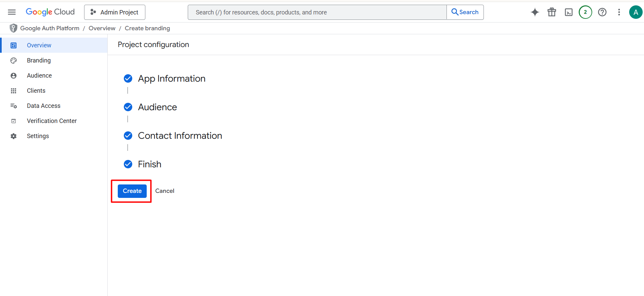Open the help question mark icon

(x=602, y=12)
